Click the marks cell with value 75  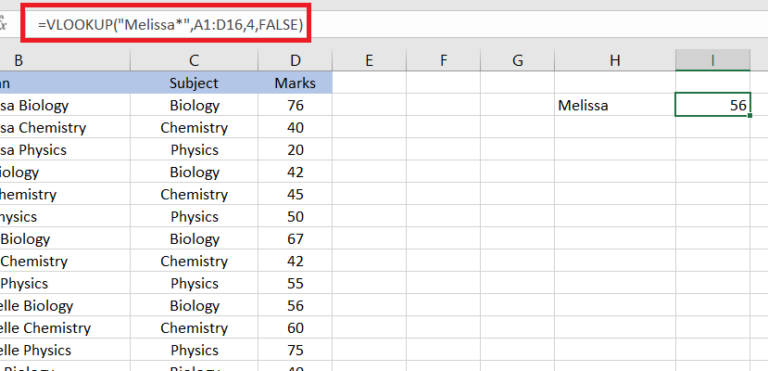[x=295, y=350]
